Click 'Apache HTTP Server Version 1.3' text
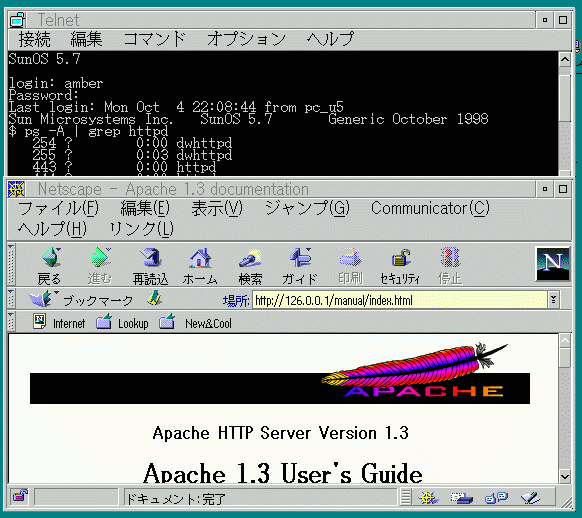The width and height of the screenshot is (582, 518). click(x=281, y=433)
